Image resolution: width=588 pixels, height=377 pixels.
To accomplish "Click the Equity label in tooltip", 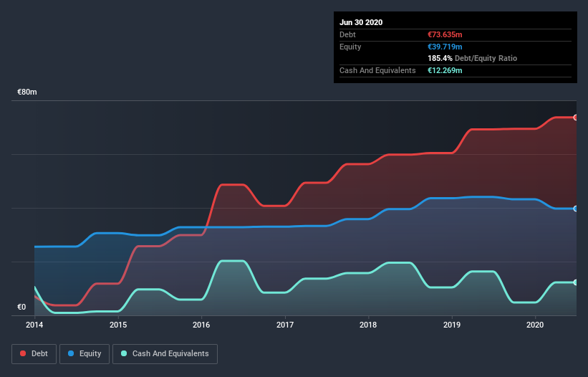I will (350, 47).
